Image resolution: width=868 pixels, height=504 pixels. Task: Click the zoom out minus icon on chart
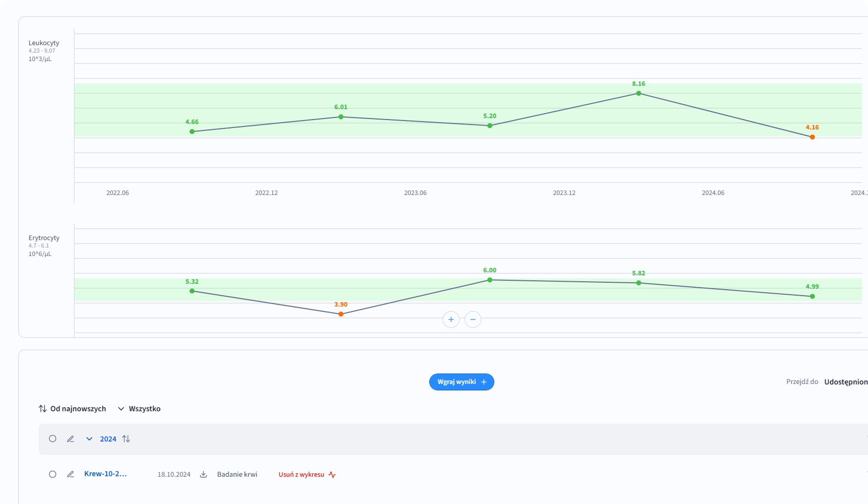pos(472,319)
